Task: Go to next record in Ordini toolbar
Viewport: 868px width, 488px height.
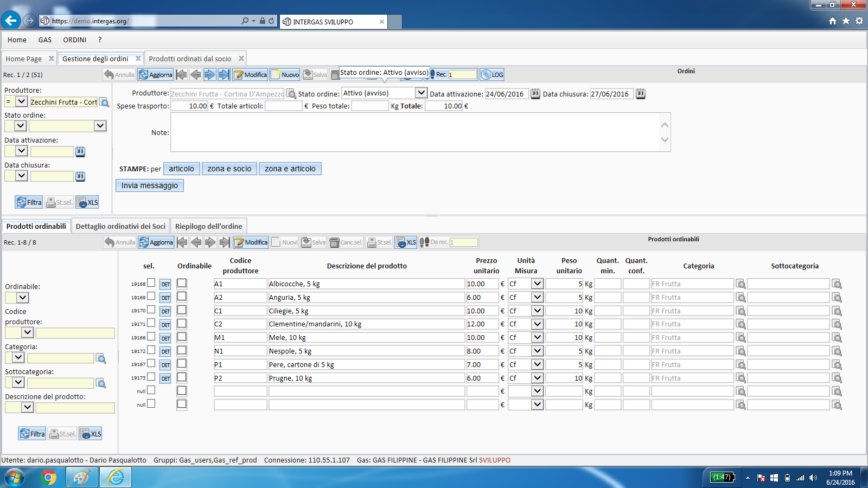Action: click(210, 75)
